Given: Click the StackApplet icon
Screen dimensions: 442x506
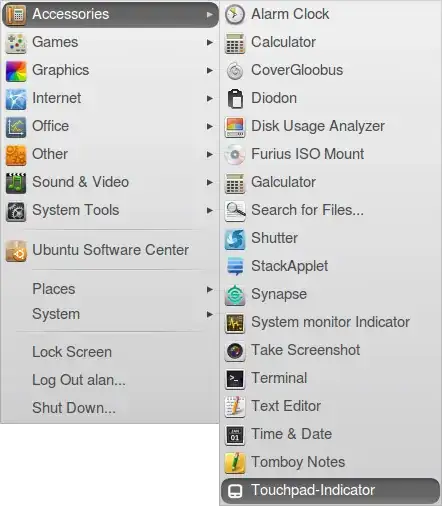Looking at the screenshot, I should point(235,267).
